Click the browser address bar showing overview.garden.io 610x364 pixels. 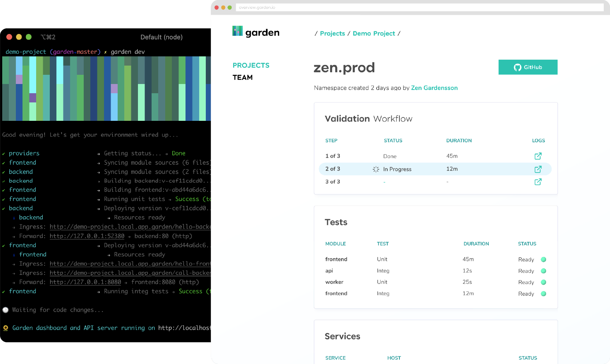pyautogui.click(x=420, y=7)
